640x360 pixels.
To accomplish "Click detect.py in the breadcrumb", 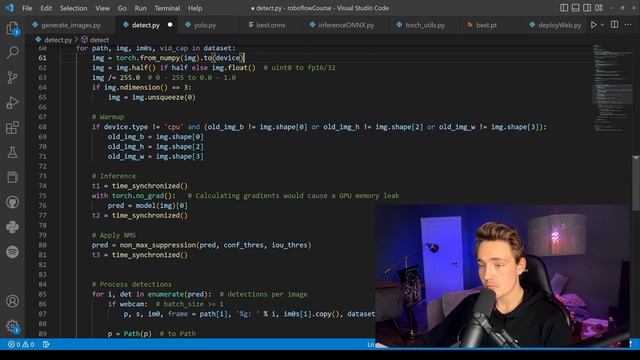I will [58, 40].
